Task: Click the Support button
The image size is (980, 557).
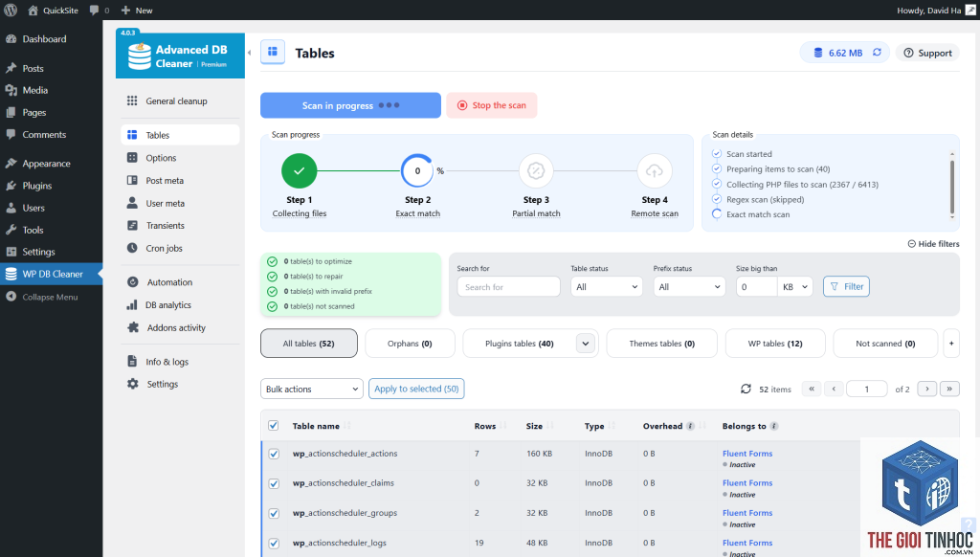Action: 927,54
